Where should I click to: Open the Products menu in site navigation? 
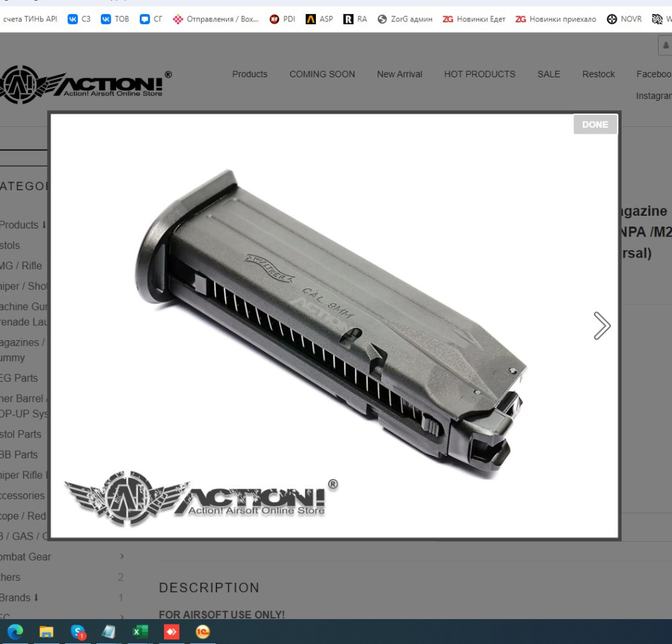click(x=250, y=74)
